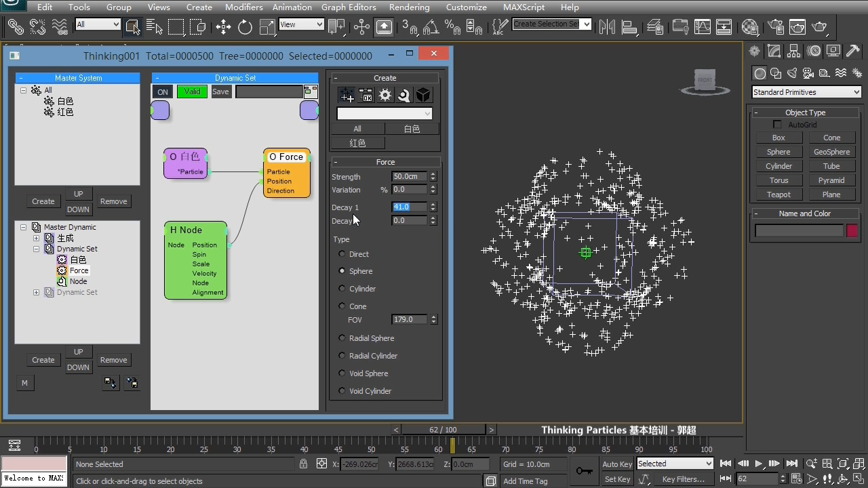Open the key filter Selected dropdown
The image size is (868, 488).
tap(675, 464)
